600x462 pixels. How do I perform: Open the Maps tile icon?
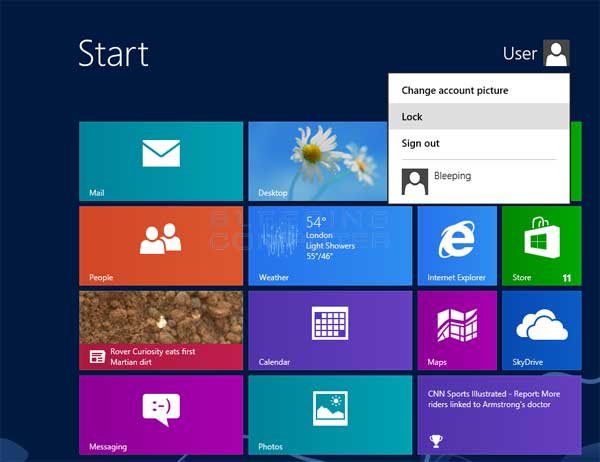[457, 325]
